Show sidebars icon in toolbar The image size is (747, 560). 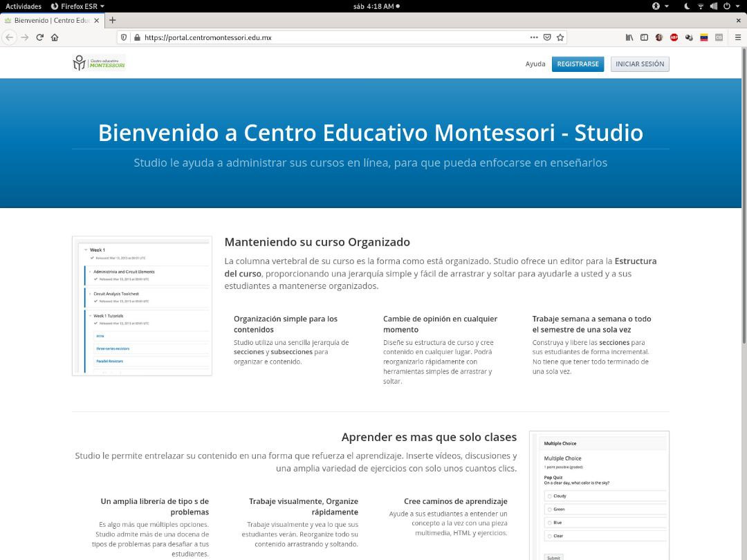coord(644,37)
